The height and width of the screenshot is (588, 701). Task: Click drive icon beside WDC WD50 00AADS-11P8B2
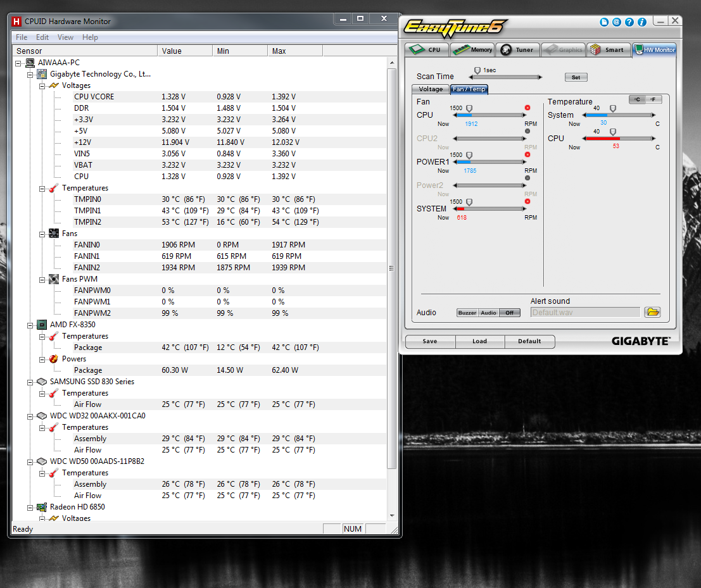point(42,461)
